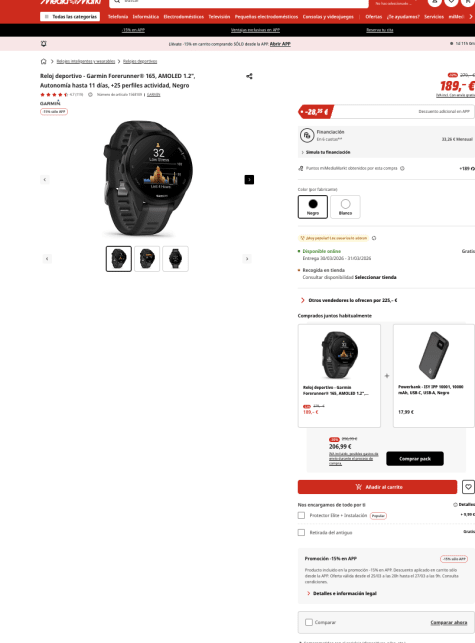Open the Todas las categorías menu
The height and width of the screenshot is (643, 475).
(70, 16)
